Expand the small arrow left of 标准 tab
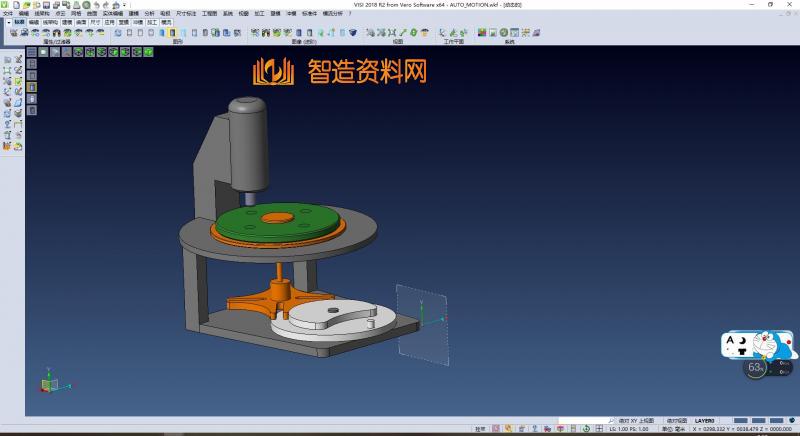This screenshot has height=436, width=800. click(8, 21)
